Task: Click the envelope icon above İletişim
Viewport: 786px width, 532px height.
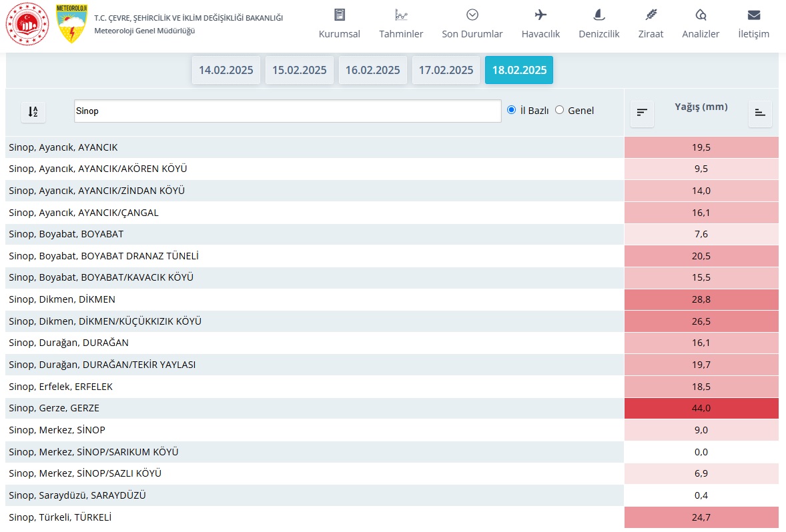Action: point(753,15)
